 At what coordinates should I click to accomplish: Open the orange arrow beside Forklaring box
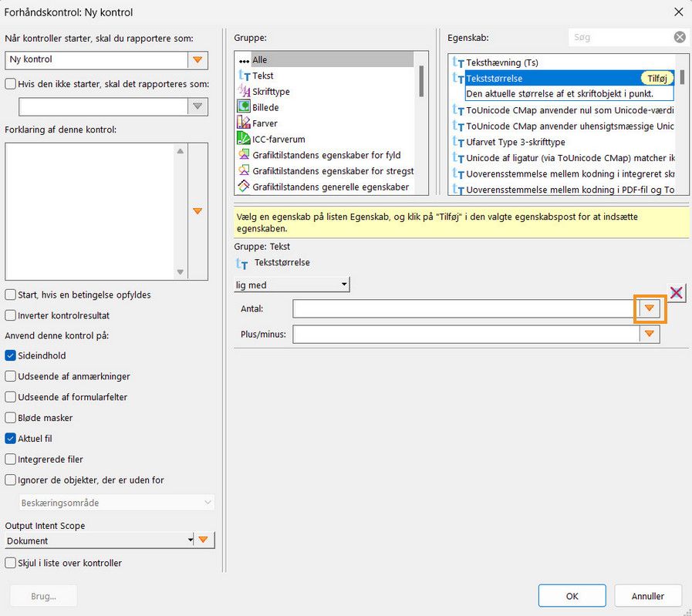pyautogui.click(x=197, y=210)
